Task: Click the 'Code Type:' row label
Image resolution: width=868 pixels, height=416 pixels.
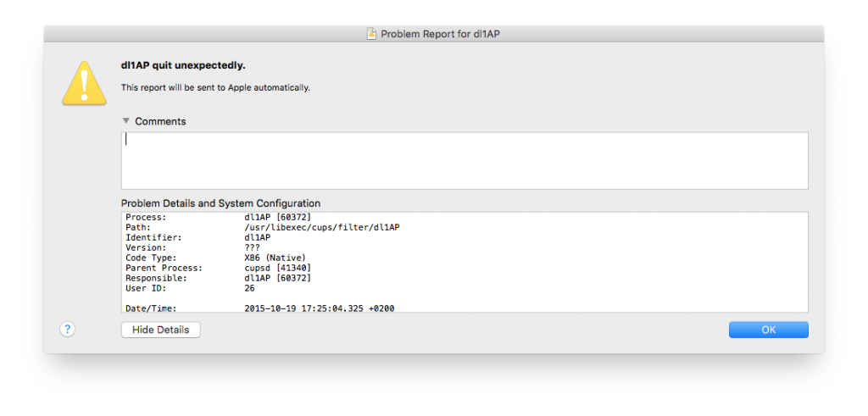Action: (151, 258)
